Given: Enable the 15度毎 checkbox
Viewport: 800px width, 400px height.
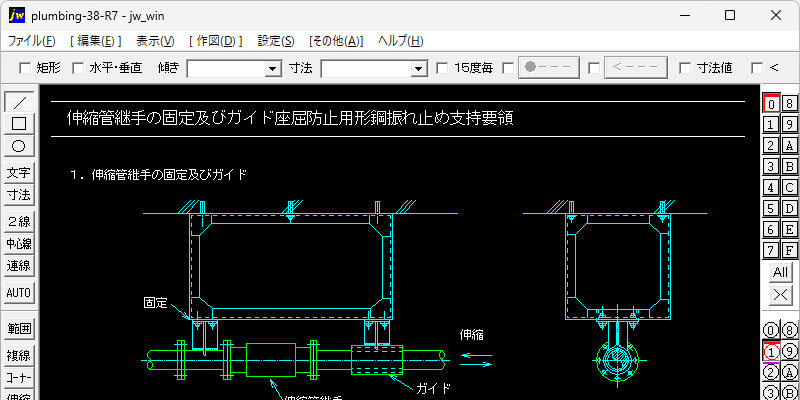Looking at the screenshot, I should (x=442, y=68).
